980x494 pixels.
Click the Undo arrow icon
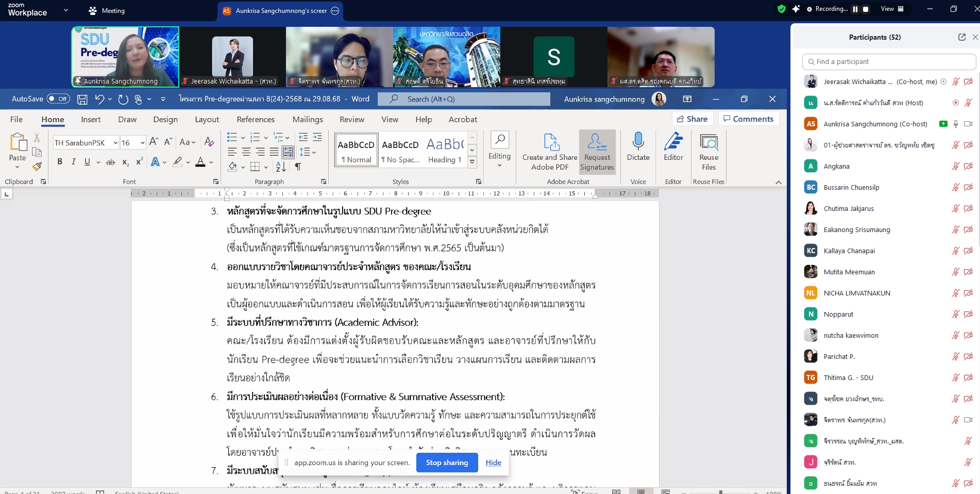click(99, 99)
